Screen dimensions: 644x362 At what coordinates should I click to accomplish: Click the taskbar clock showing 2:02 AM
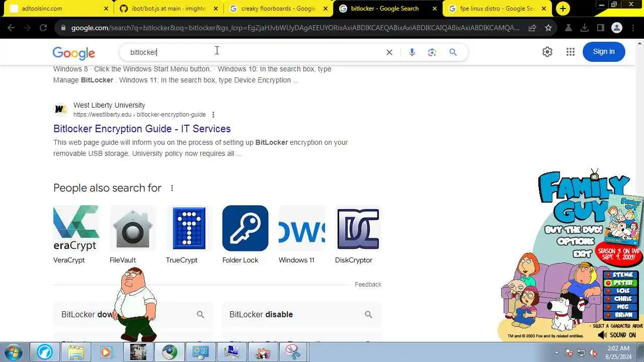point(618,352)
